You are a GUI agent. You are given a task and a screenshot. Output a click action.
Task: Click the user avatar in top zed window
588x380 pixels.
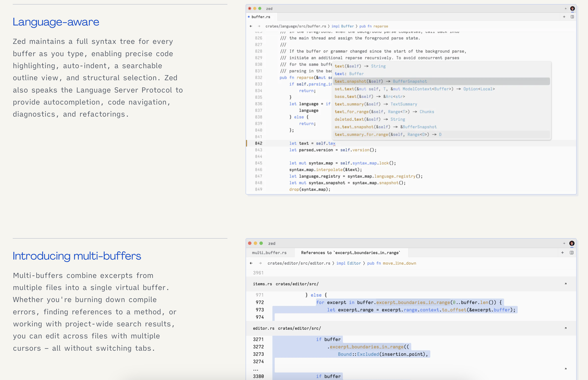(x=573, y=9)
